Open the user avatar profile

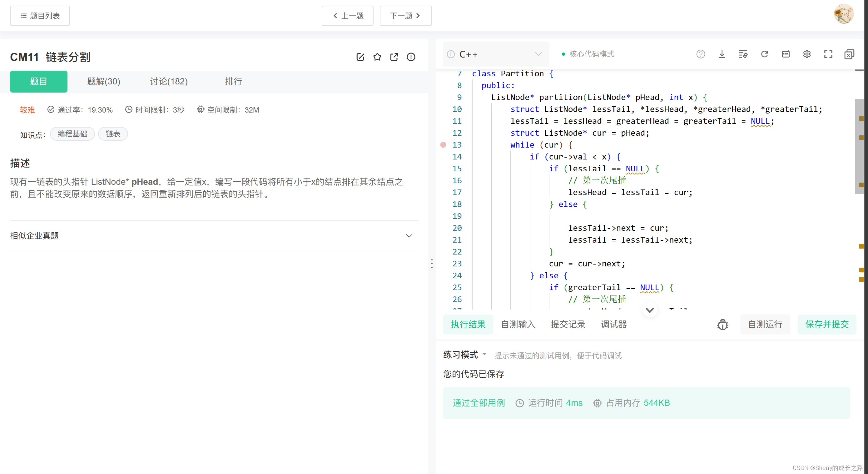pyautogui.click(x=844, y=14)
